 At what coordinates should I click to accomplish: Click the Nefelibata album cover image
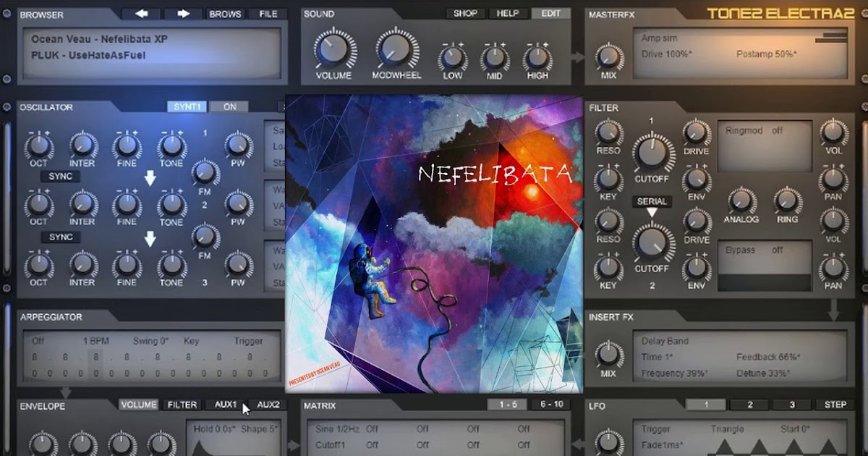coord(434,244)
